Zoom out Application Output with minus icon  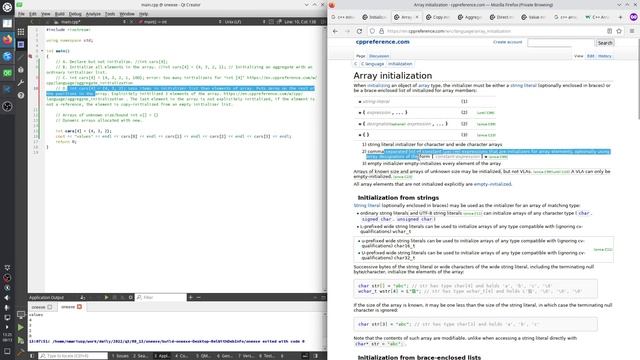click(198, 298)
